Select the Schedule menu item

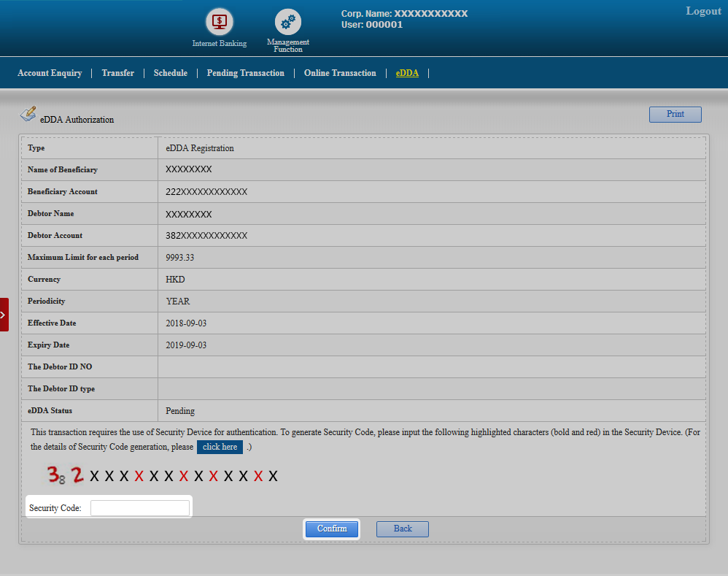pos(170,73)
